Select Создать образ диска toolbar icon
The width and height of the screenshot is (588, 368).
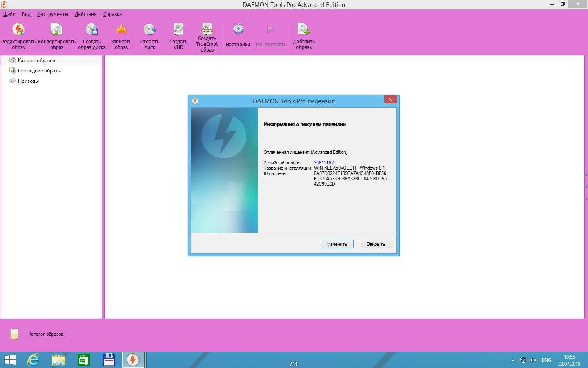[92, 36]
